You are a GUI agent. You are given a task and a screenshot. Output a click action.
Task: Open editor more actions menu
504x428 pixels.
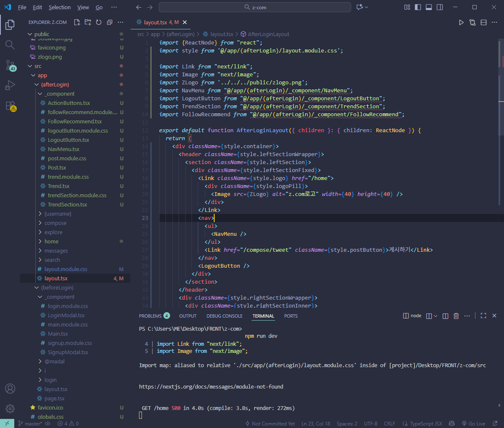pyautogui.click(x=494, y=22)
